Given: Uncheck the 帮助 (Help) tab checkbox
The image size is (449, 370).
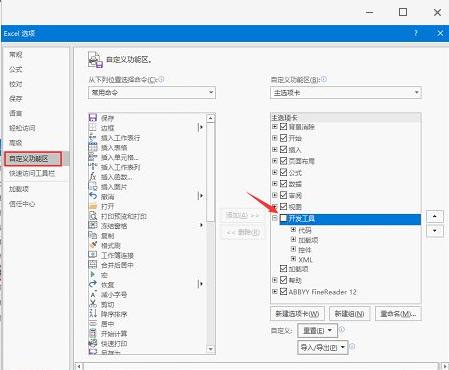Looking at the screenshot, I should click(283, 280).
